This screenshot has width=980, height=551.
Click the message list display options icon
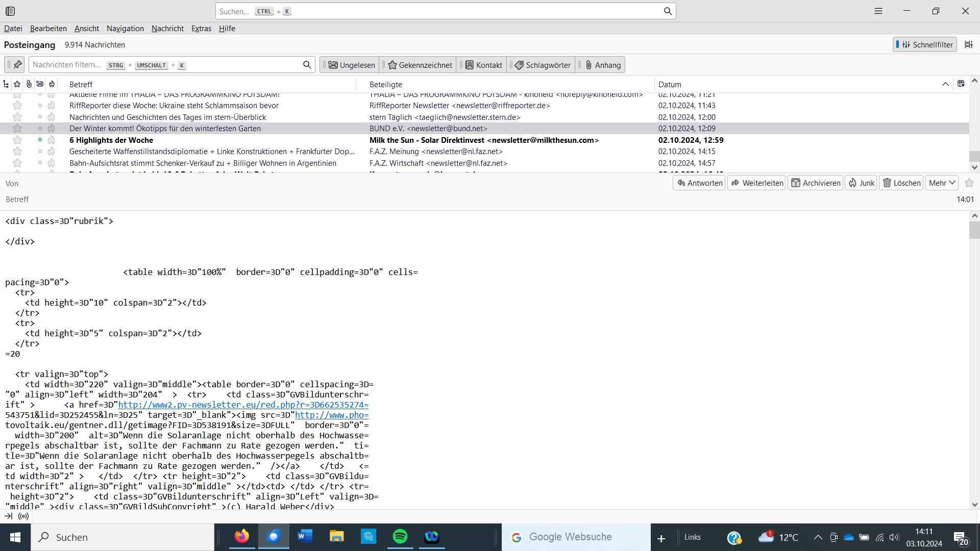point(968,45)
